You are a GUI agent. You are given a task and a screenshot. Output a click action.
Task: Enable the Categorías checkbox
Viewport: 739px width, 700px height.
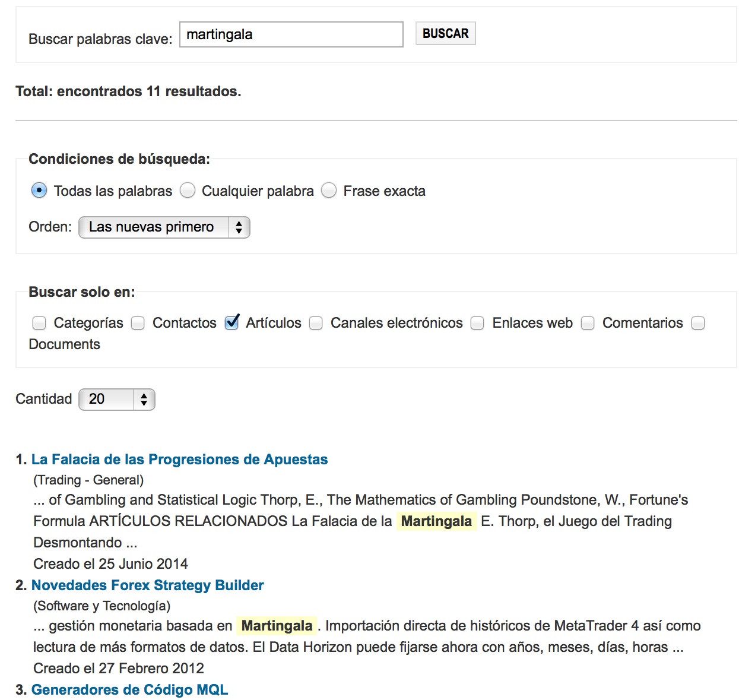39,323
